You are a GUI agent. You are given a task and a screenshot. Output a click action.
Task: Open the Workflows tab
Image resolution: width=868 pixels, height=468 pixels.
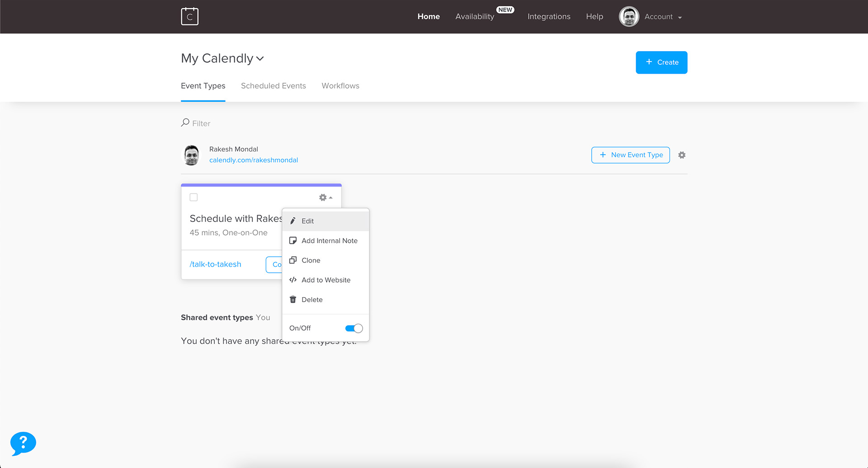pyautogui.click(x=340, y=86)
